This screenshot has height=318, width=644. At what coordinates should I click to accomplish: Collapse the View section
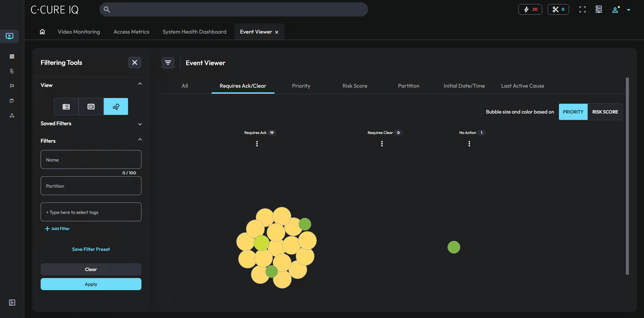pos(140,84)
